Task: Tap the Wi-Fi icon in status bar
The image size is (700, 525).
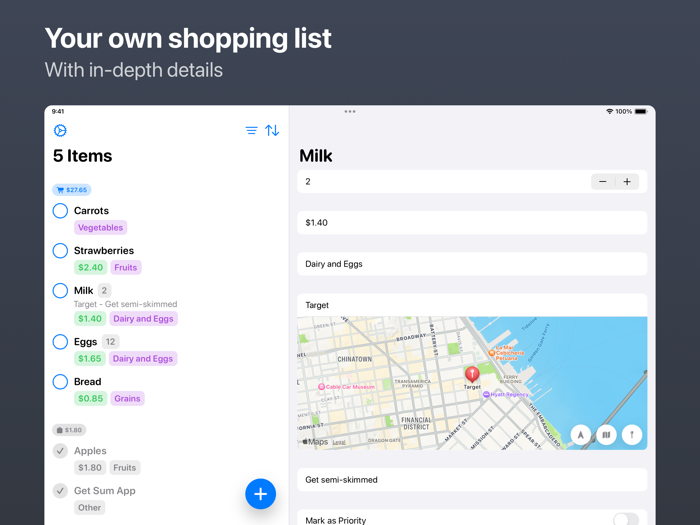Action: click(609, 112)
